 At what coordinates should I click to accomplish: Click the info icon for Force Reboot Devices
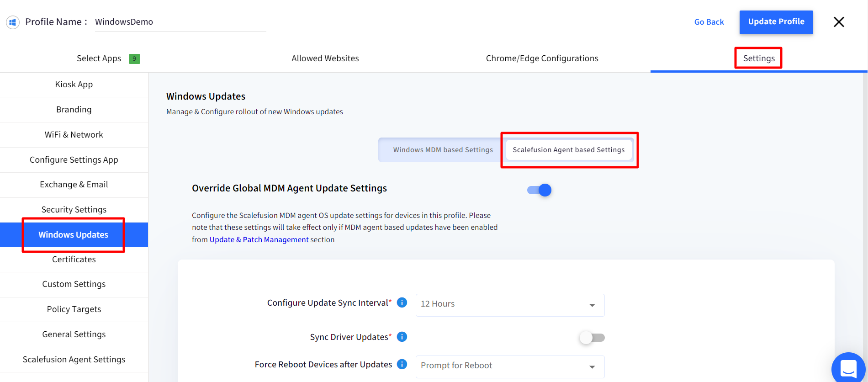pyautogui.click(x=402, y=364)
